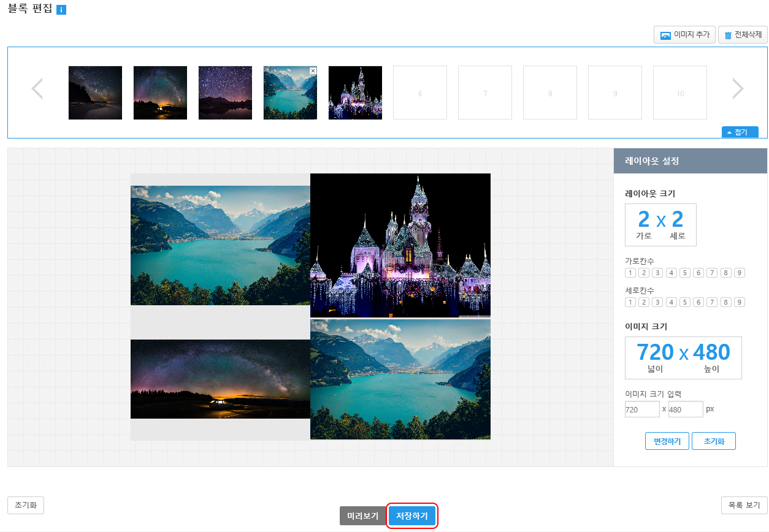Choose 6 in the 세로칸수 row

698,302
